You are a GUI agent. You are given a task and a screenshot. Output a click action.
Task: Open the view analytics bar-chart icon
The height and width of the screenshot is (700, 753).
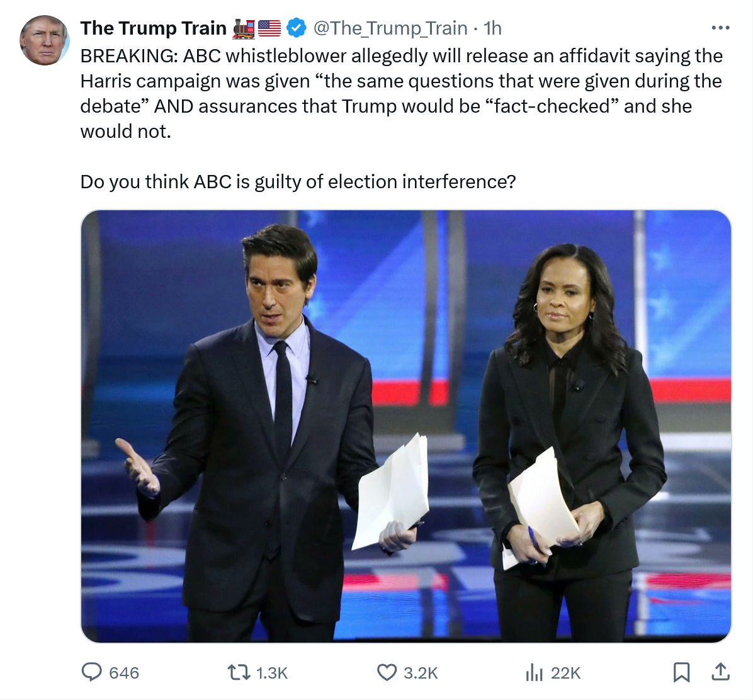point(534,672)
